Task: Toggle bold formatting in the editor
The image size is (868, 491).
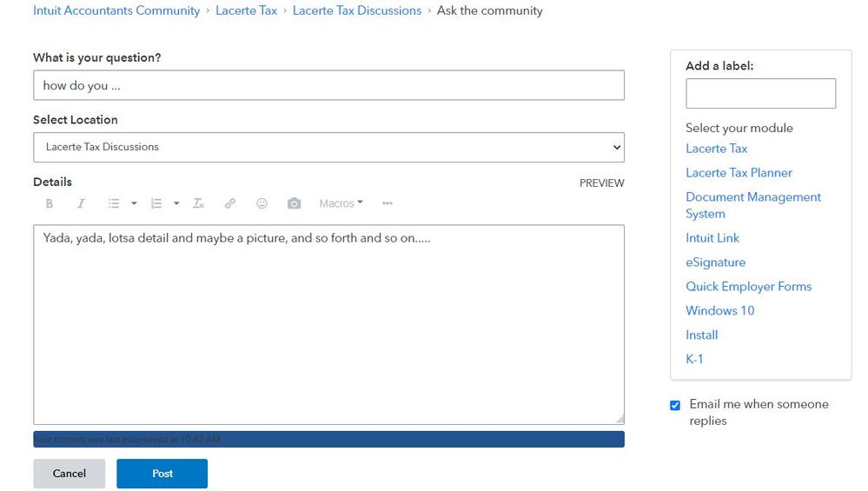Action: (x=50, y=203)
